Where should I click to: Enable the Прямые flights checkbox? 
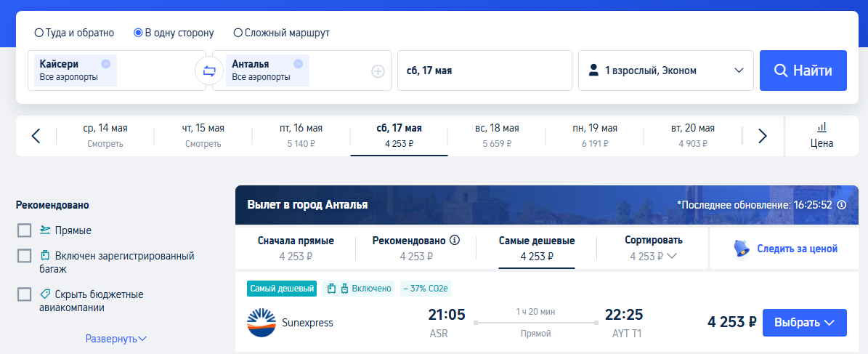click(25, 230)
